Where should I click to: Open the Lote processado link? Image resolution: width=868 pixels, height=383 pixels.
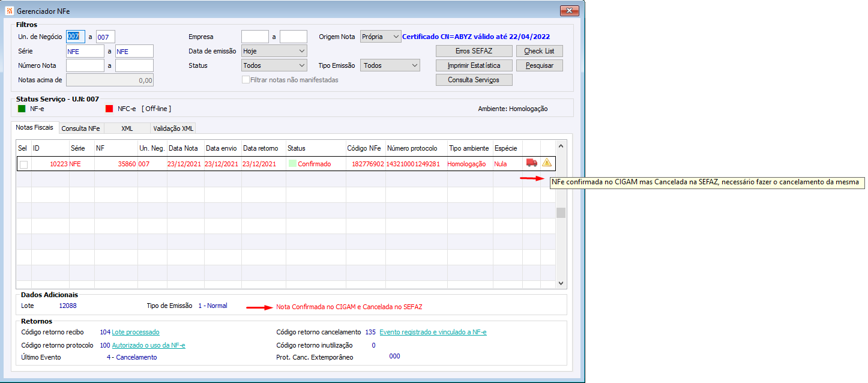click(136, 332)
